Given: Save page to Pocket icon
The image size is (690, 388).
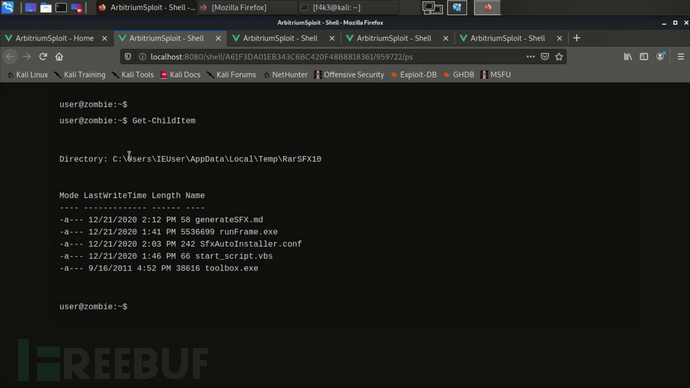Looking at the screenshot, I should pos(545,57).
